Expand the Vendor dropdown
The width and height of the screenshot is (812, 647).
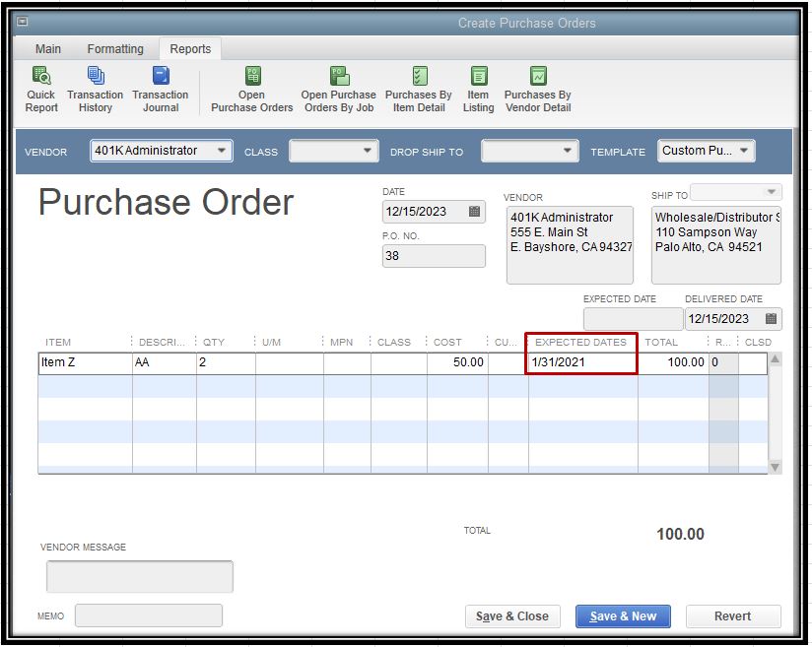[x=222, y=151]
